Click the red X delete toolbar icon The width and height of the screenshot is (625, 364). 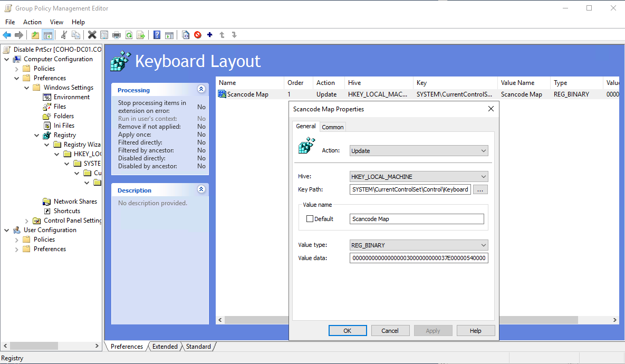[x=92, y=35]
